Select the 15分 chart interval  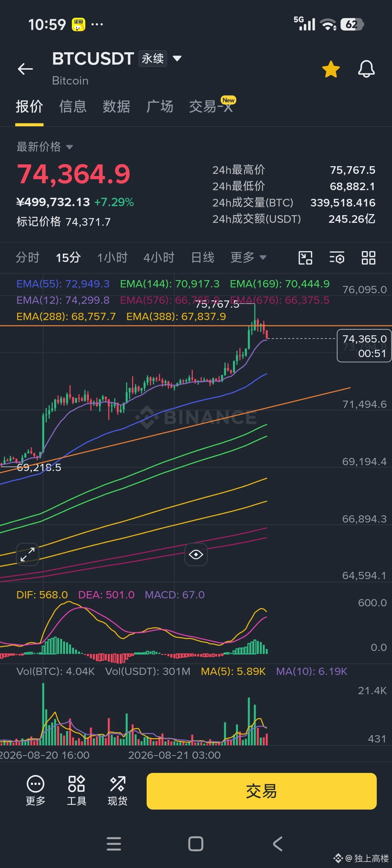pos(68,258)
